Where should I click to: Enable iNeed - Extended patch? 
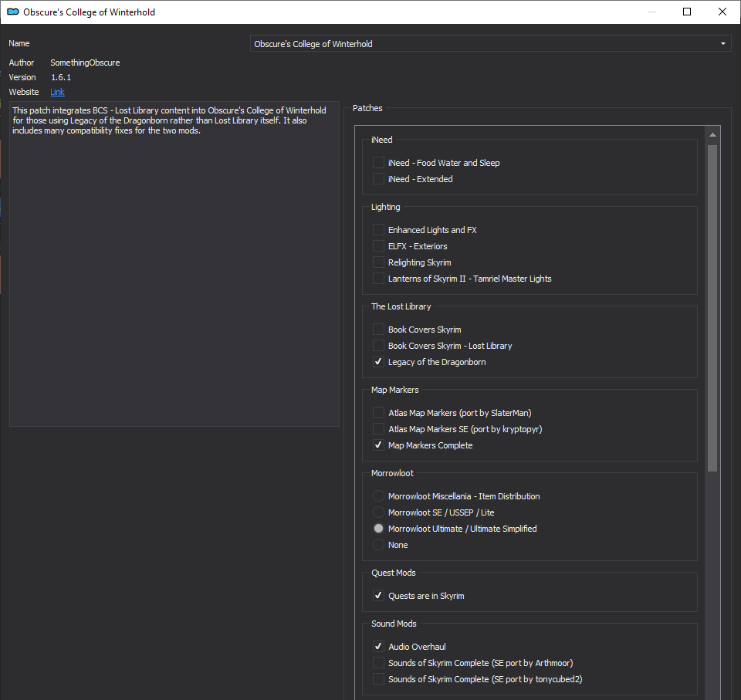pos(378,178)
